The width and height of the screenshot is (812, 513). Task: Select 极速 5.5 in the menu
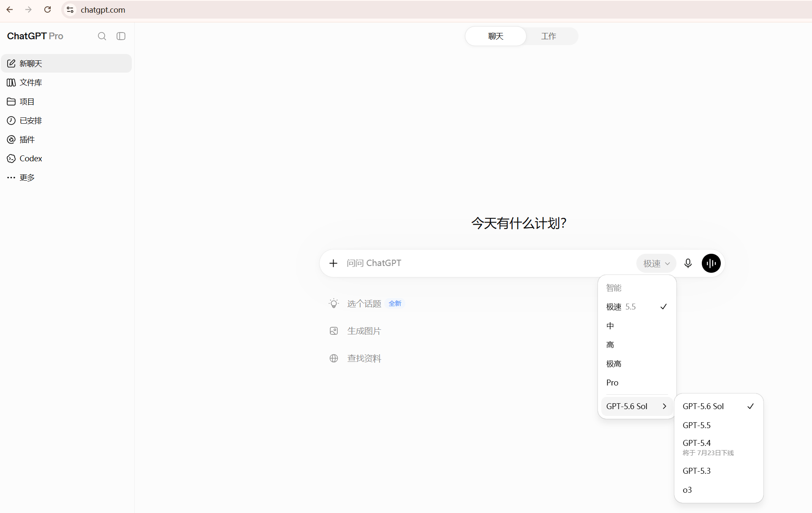click(x=637, y=307)
